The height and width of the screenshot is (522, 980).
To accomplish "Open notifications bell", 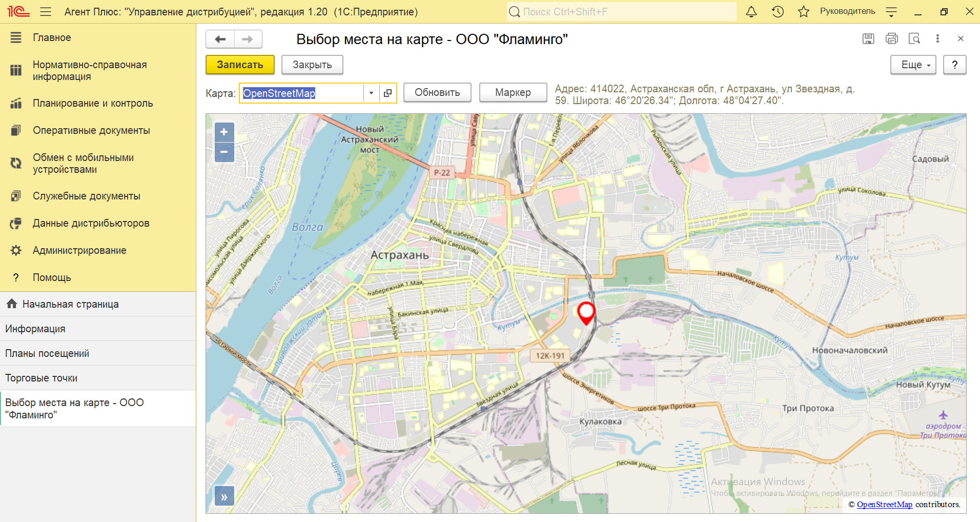I will point(751,11).
